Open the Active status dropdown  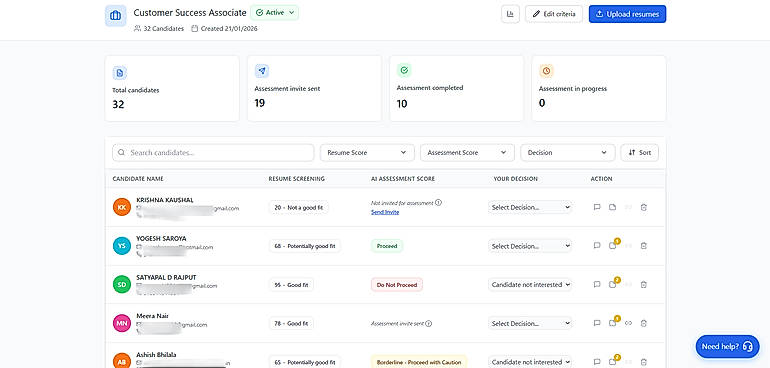coord(275,13)
